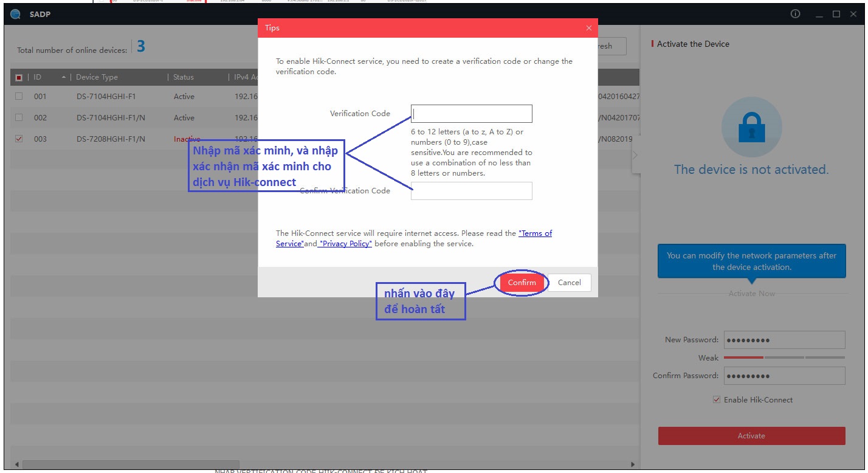The width and height of the screenshot is (868, 473).
Task: Collapse the side panel with arrow handle
Action: 636,155
